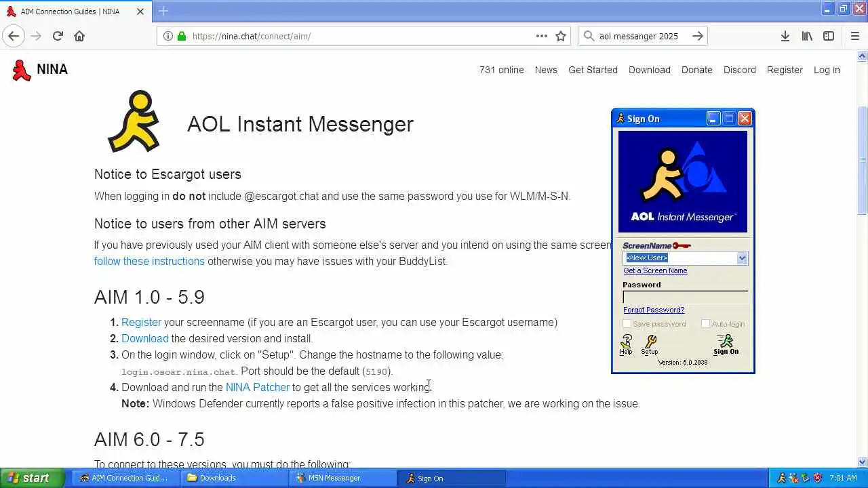This screenshot has height=488, width=868.
Task: Open the page actions three-dot menu
Action: [542, 36]
